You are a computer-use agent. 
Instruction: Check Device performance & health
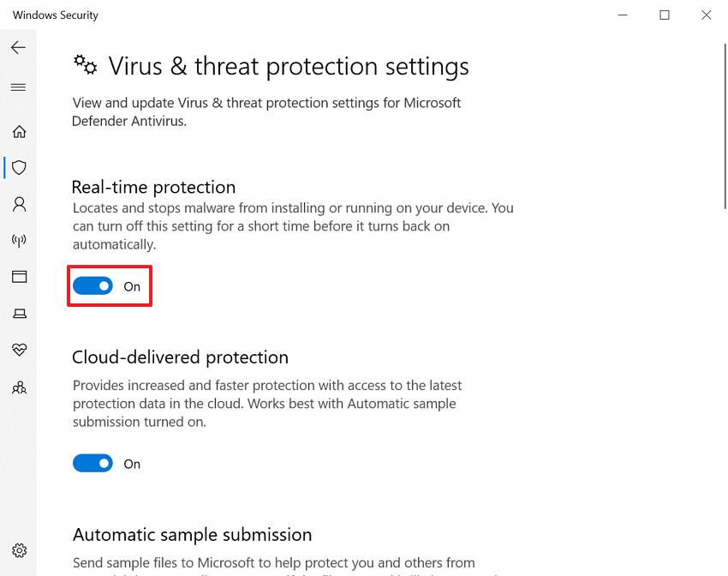pyautogui.click(x=19, y=350)
